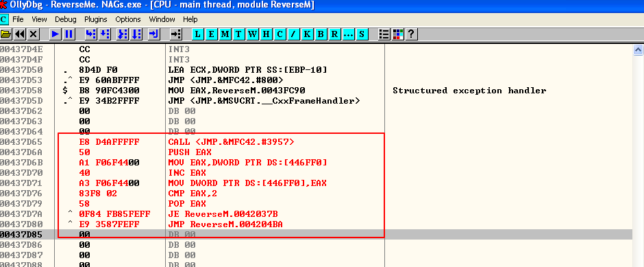The image size is (644, 267).
Task: Click hex bytes B8 90FC4300
Action: pos(109,90)
